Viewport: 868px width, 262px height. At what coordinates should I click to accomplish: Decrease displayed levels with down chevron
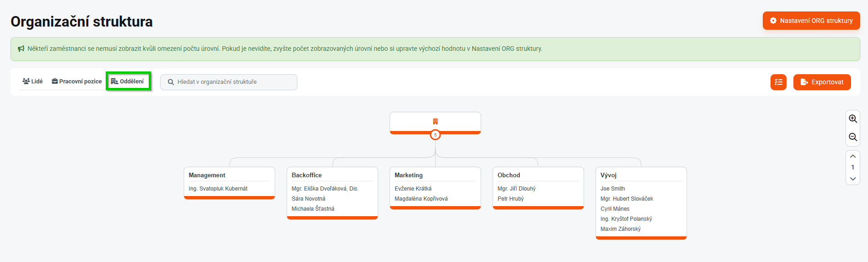coord(853,179)
